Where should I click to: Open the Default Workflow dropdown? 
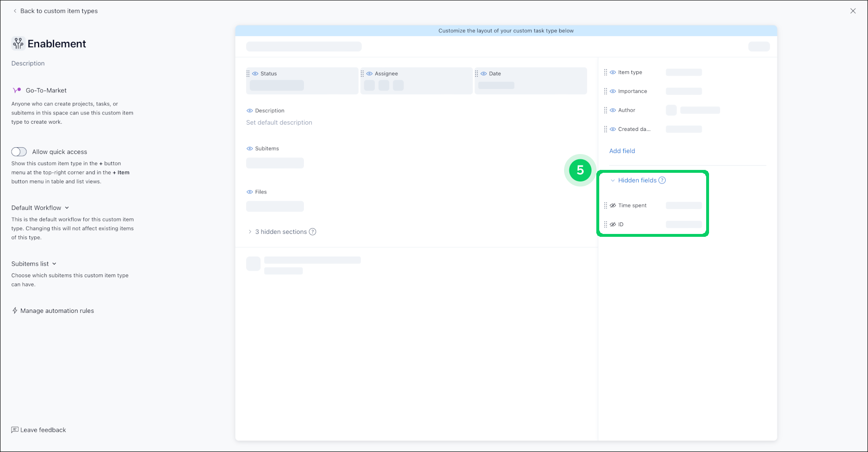[x=40, y=208]
